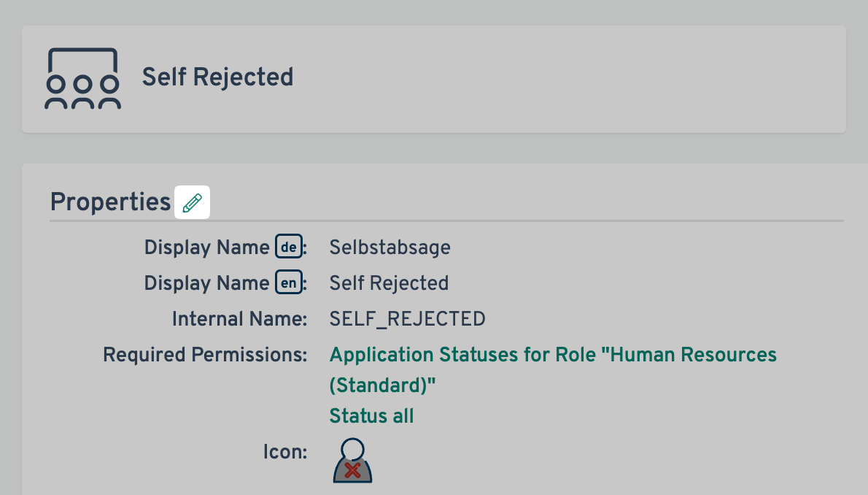868x495 pixels.
Task: Click the Properties section heading
Action: click(110, 202)
